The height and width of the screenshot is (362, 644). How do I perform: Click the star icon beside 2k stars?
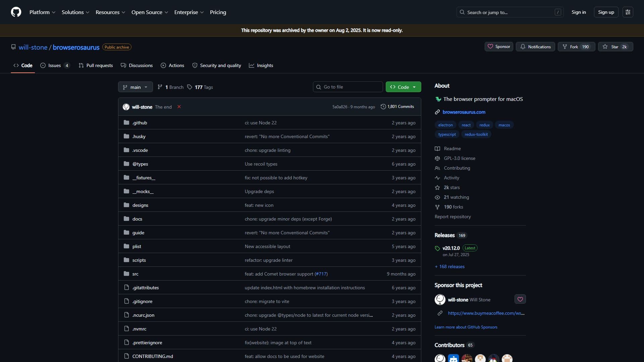[x=437, y=187]
